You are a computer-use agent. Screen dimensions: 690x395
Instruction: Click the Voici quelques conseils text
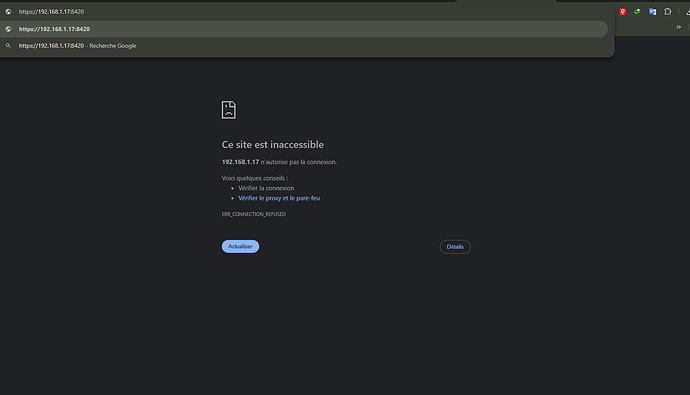pos(255,178)
